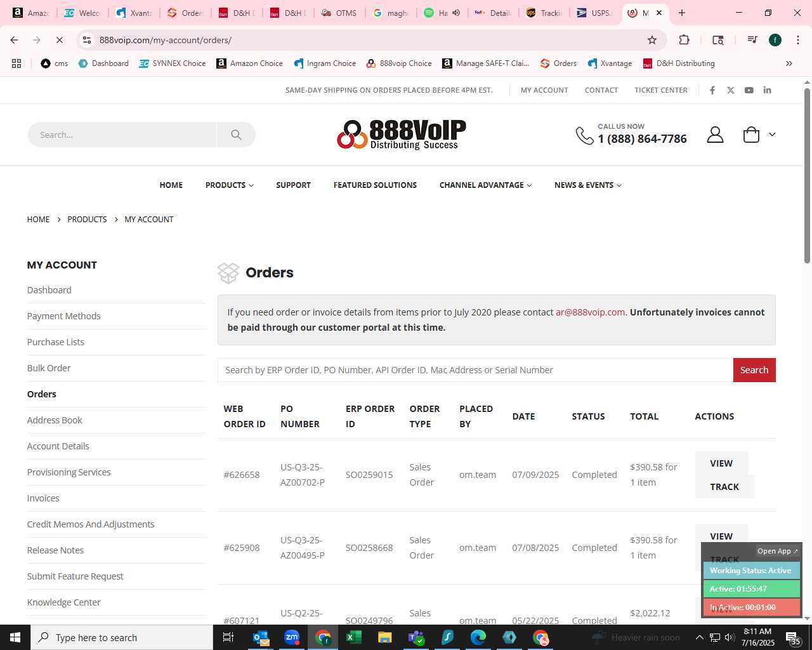This screenshot has height=650, width=812.
Task: Open Microsoft Edge from the taskbar
Action: click(x=478, y=637)
